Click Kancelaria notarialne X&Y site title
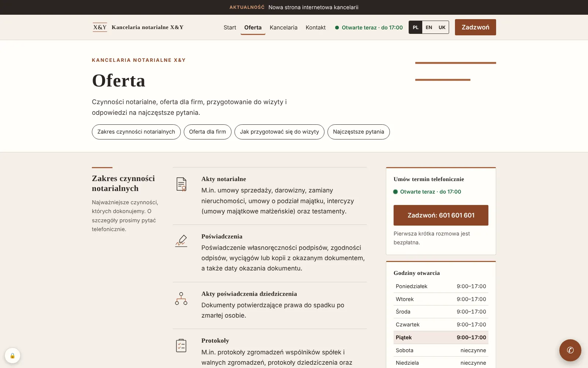This screenshot has height=368, width=588. (x=147, y=27)
